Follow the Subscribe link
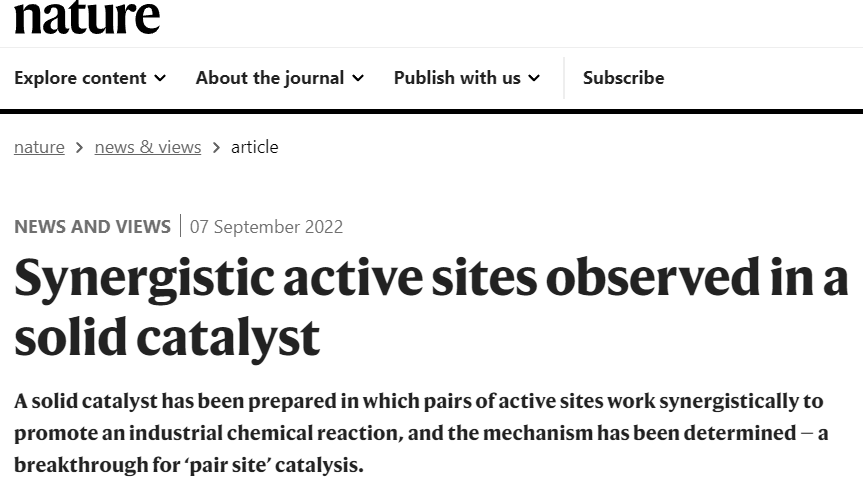 click(624, 78)
